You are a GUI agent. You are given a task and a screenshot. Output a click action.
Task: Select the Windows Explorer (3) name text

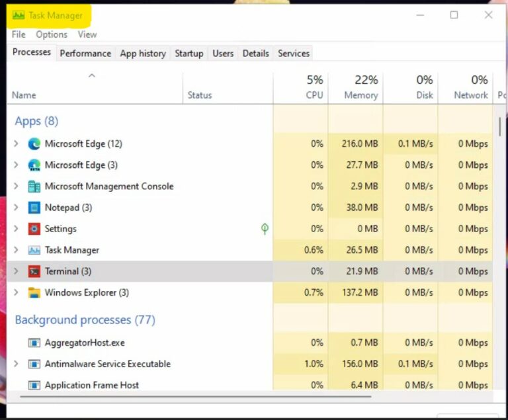click(87, 292)
